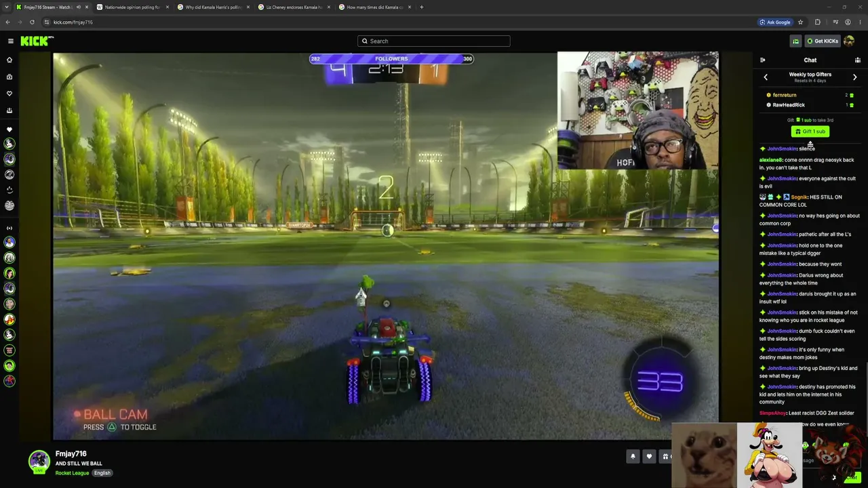868x488 pixels.
Task: Click the English language tag
Action: coord(102,472)
